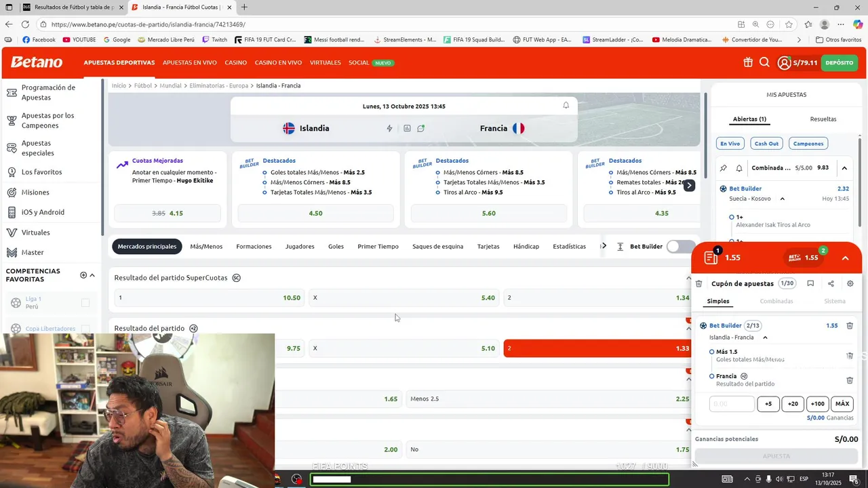Select SuperCuotas Francia odds 1.34
Viewport: 868px width, 488px height.
(x=597, y=298)
